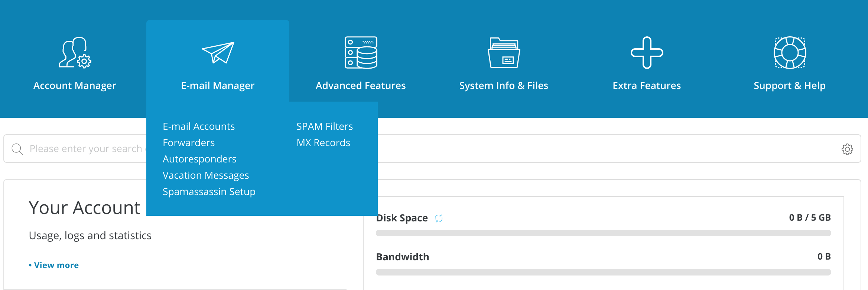868x290 pixels.
Task: Click the Support & Help lifebuoy icon
Action: [790, 53]
